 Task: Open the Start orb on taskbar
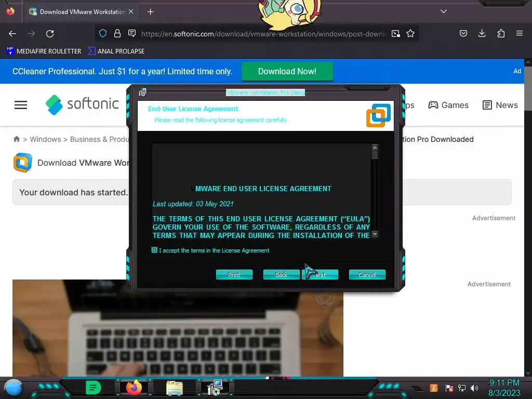pos(14,388)
